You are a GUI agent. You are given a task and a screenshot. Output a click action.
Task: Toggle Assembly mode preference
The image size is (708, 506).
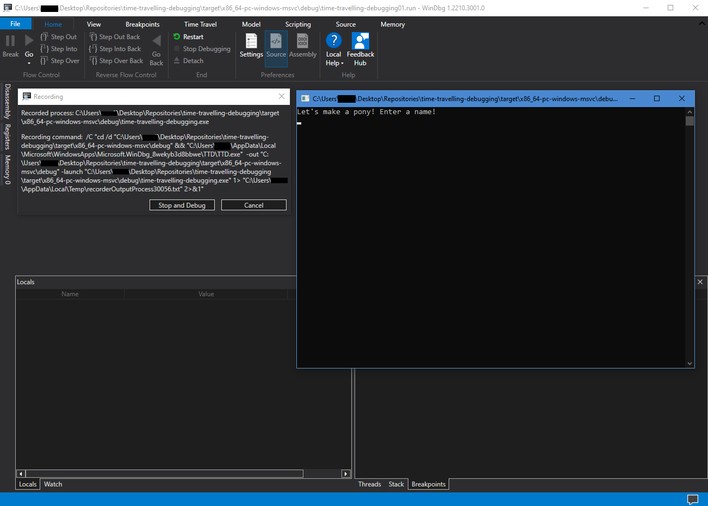tap(303, 45)
